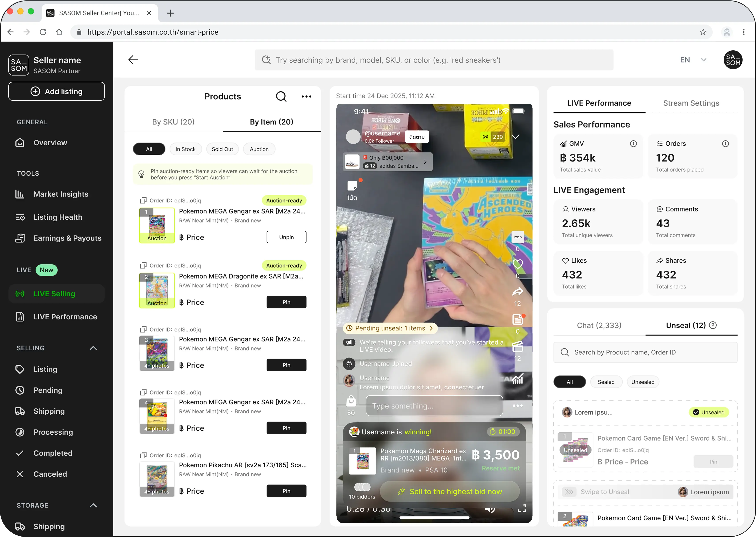
Task: Click the GMV info icon
Action: point(633,144)
